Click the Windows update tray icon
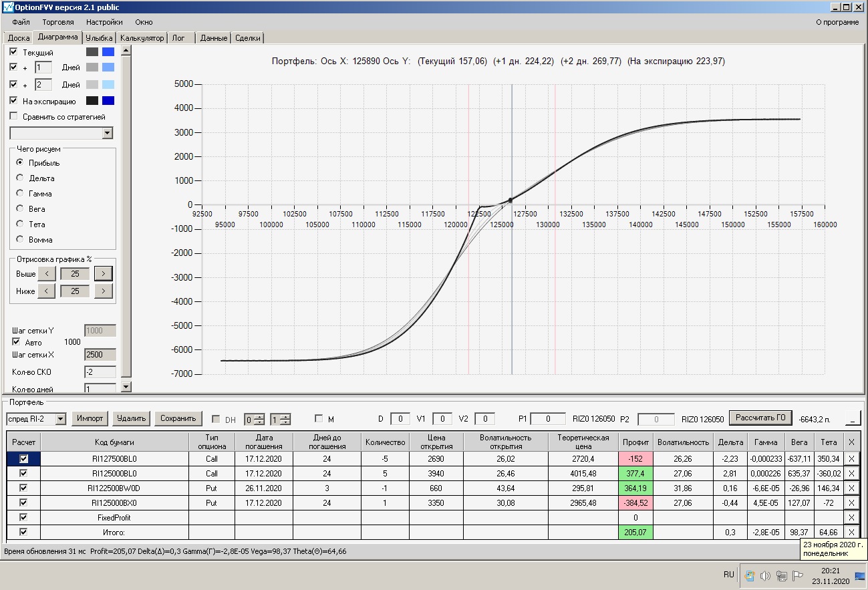Viewport: 868px width, 590px height. point(750,576)
